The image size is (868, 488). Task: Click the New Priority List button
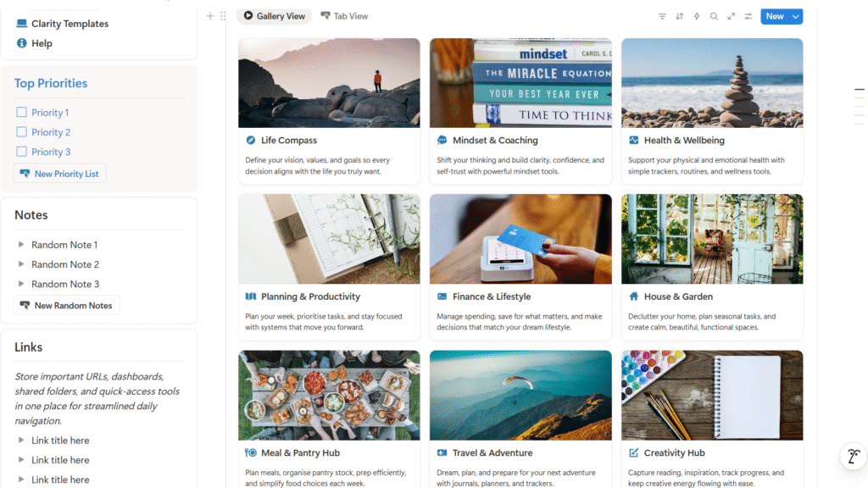59,173
